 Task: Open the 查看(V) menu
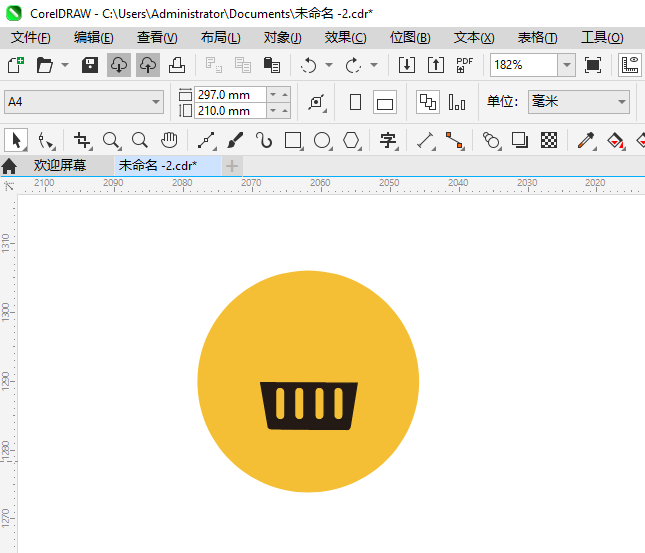pyautogui.click(x=157, y=38)
